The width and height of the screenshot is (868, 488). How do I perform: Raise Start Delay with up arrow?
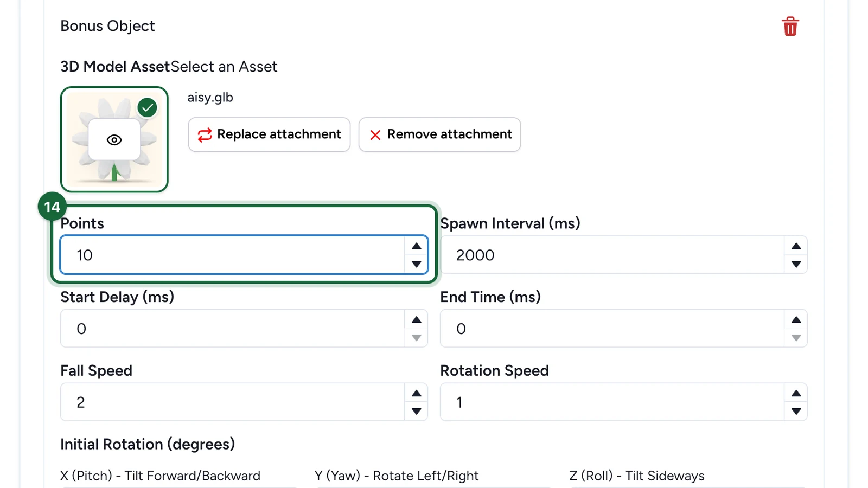416,320
